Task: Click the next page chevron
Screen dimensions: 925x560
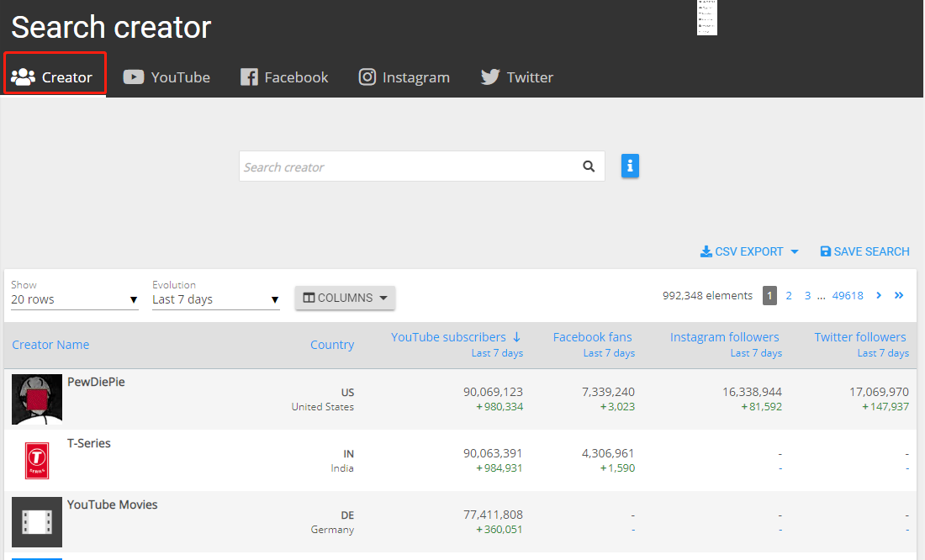Action: coord(879,296)
